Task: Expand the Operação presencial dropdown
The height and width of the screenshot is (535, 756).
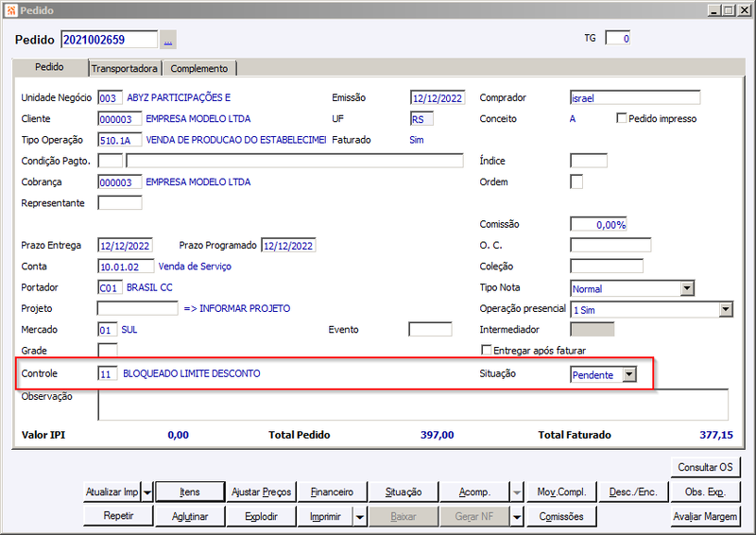Action: pyautogui.click(x=726, y=309)
